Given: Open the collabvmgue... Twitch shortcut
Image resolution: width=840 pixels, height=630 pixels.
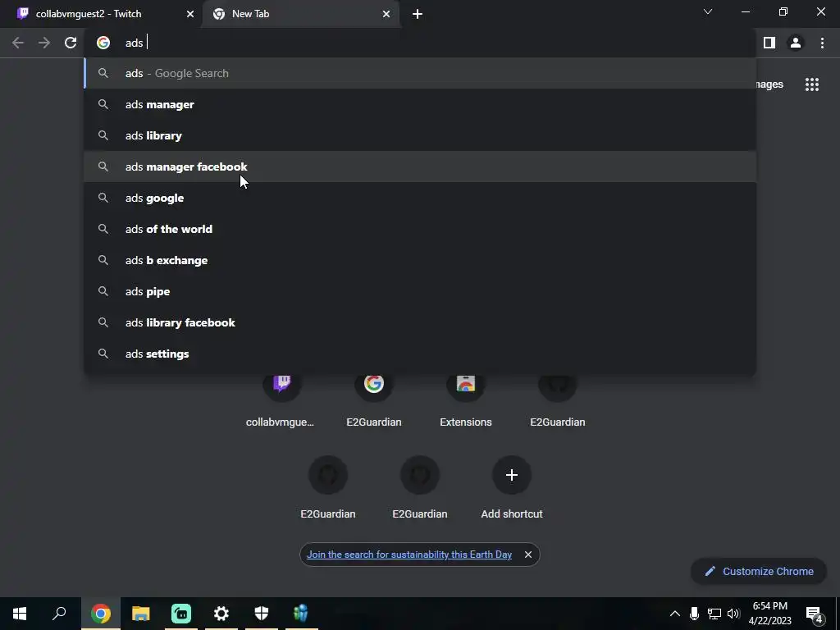Looking at the screenshot, I should click(x=281, y=399).
